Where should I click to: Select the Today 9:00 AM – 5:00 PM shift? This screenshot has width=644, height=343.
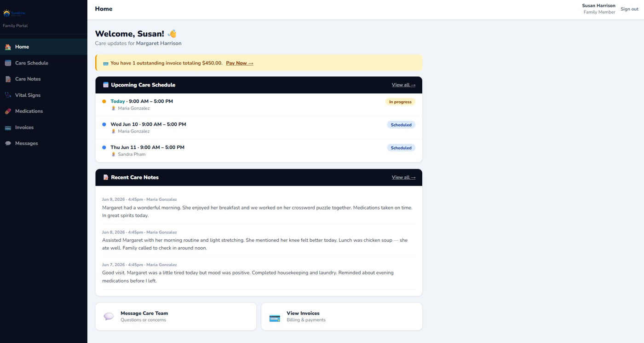click(259, 105)
